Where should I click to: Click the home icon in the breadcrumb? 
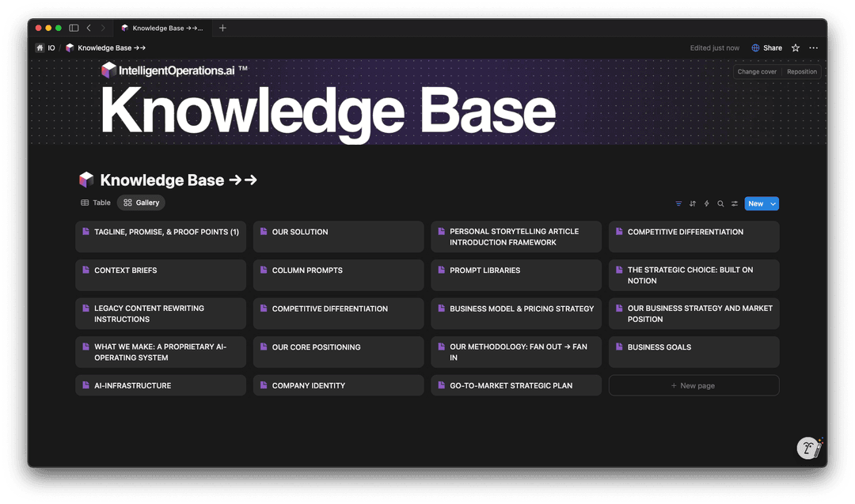coord(38,47)
